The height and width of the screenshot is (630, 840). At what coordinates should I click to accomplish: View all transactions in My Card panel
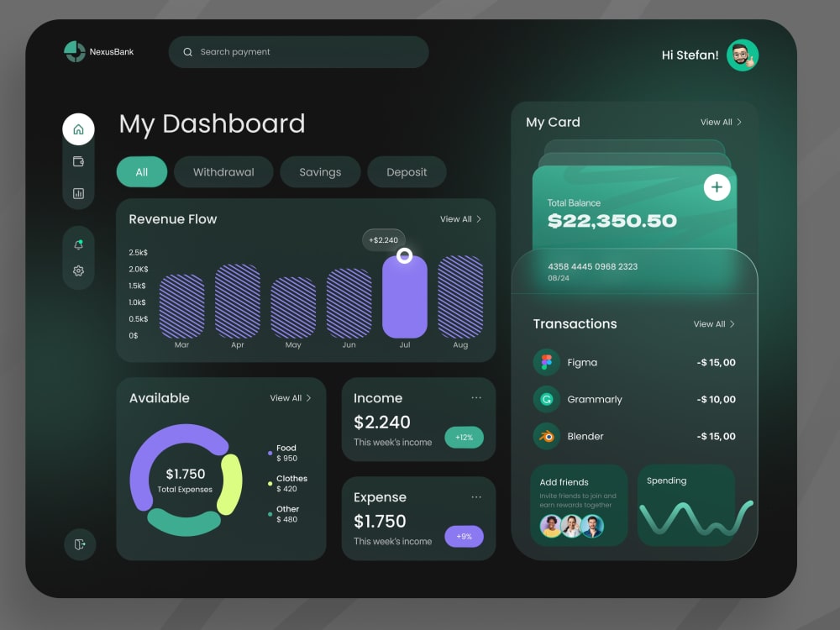click(x=713, y=323)
